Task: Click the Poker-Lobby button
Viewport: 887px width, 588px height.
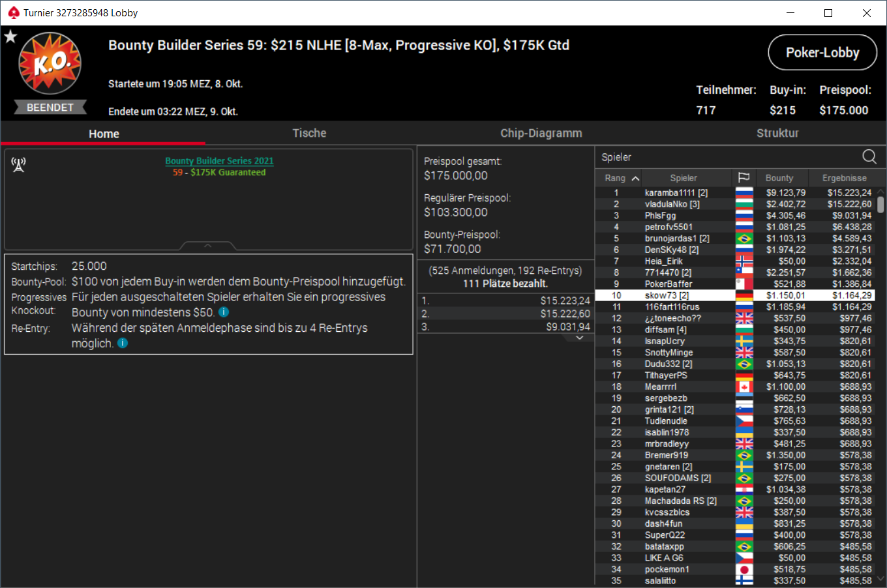Action: click(822, 52)
